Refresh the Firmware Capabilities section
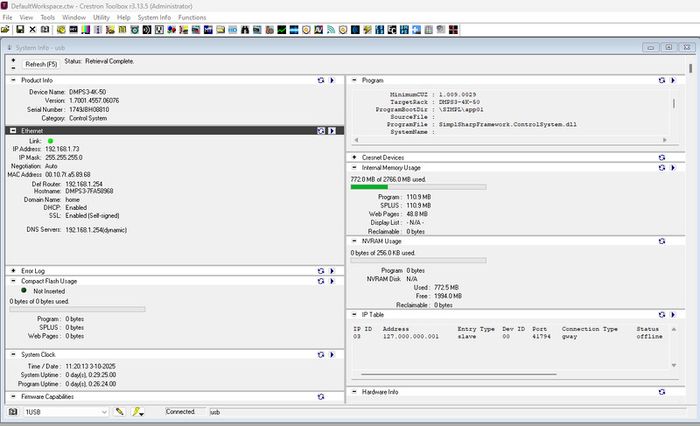 pos(321,397)
